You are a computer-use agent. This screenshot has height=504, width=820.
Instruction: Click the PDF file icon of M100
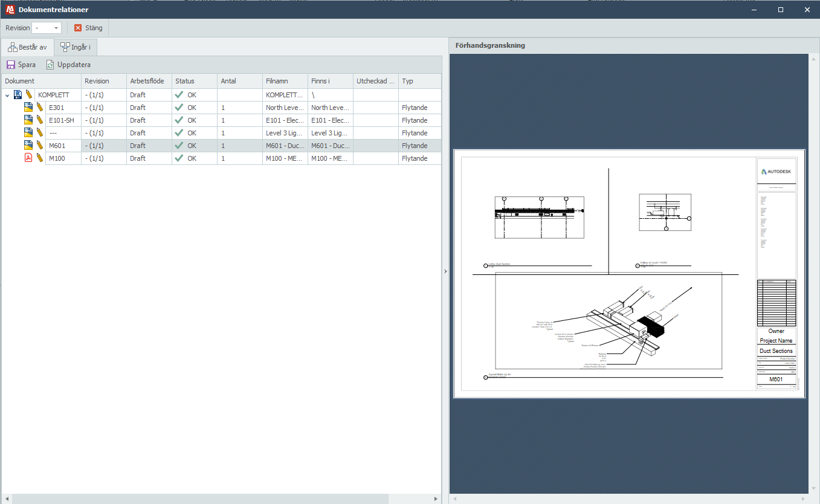pyautogui.click(x=28, y=158)
